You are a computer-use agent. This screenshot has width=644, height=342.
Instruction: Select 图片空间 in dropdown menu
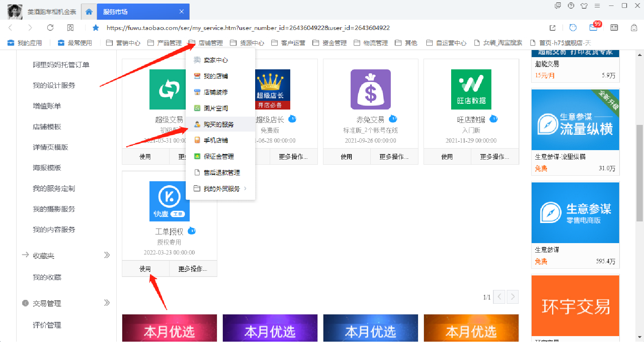pyautogui.click(x=220, y=108)
